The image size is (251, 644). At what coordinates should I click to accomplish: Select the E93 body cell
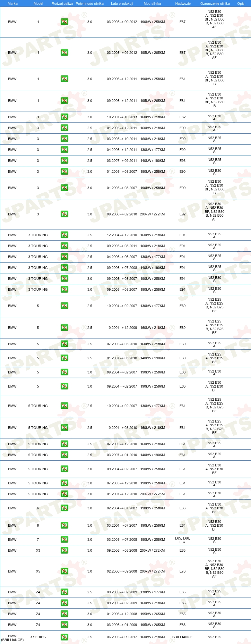point(183,161)
